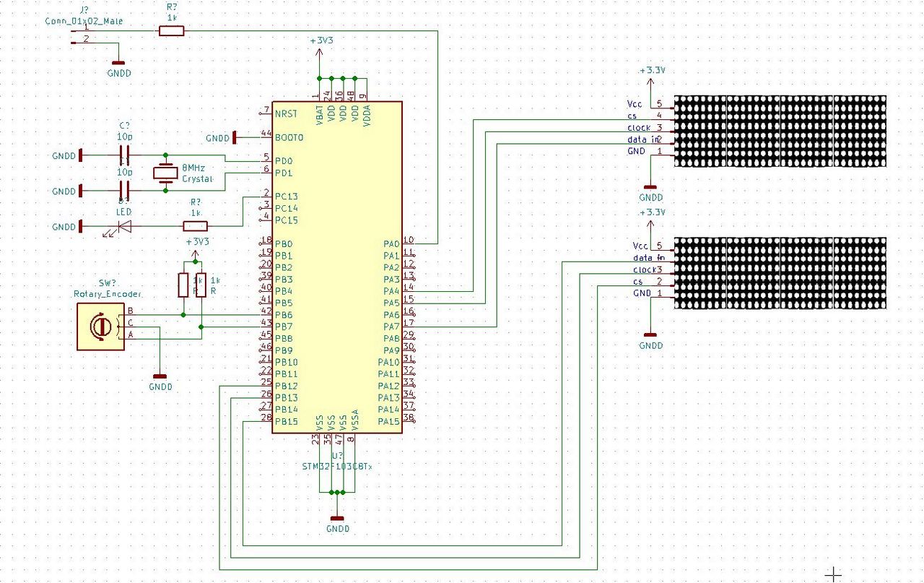The image size is (924, 583).
Task: Click the 'cs' label on the upper display
Action: coord(632,116)
